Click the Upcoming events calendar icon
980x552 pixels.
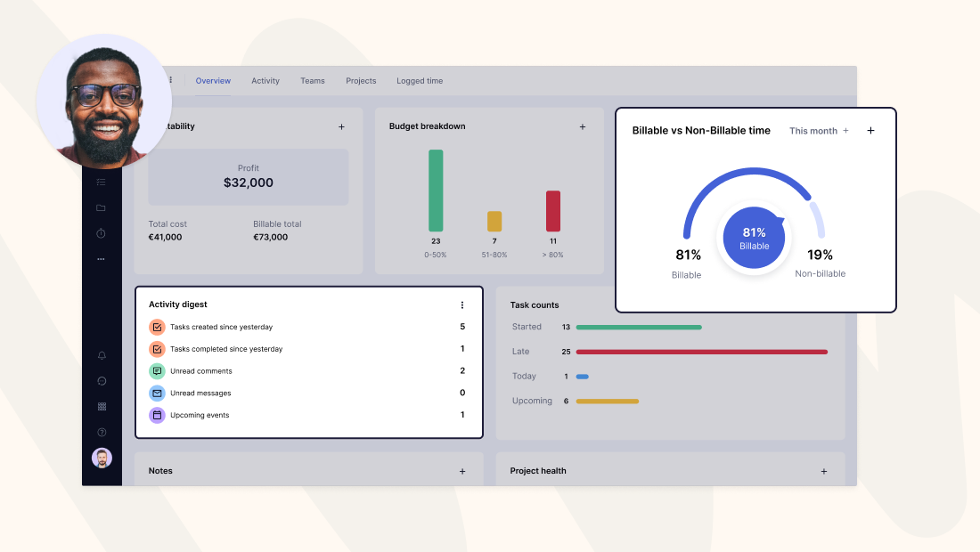[x=157, y=415]
